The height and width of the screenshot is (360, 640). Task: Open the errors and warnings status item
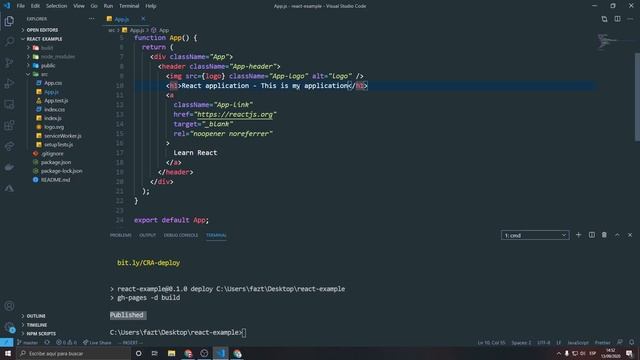66,342
